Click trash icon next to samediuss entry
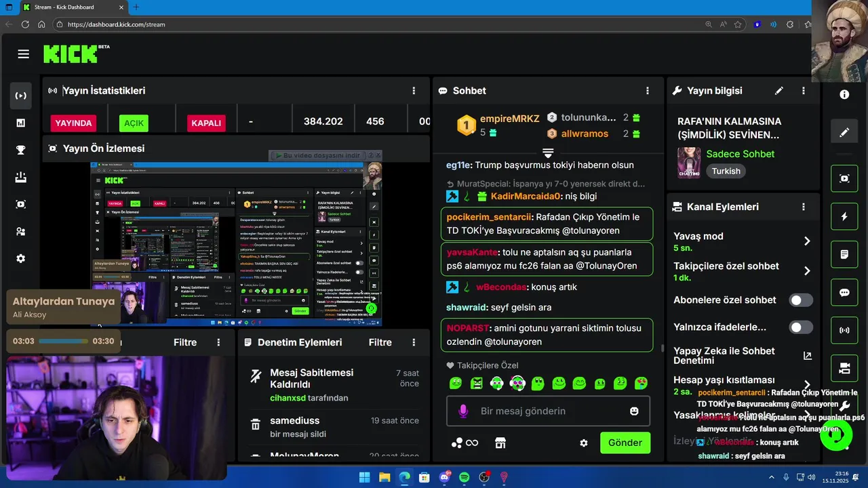The width and height of the screenshot is (868, 488). coord(256,425)
